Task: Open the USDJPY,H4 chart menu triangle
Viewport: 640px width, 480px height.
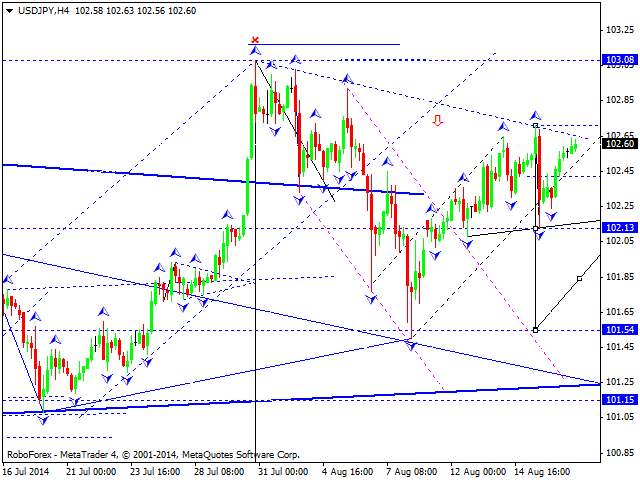Action: click(x=10, y=11)
